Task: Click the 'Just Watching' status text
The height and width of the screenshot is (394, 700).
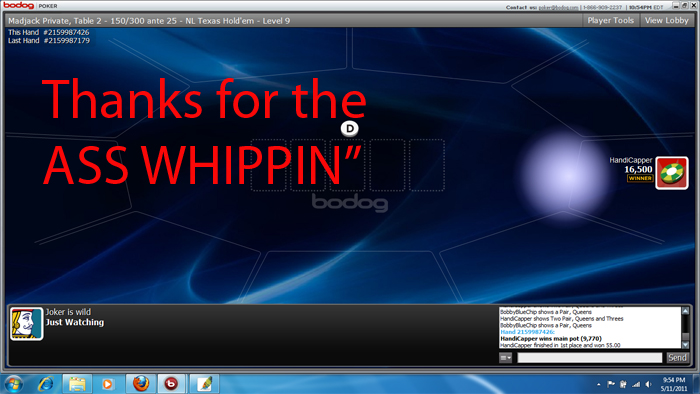Action: tap(75, 322)
